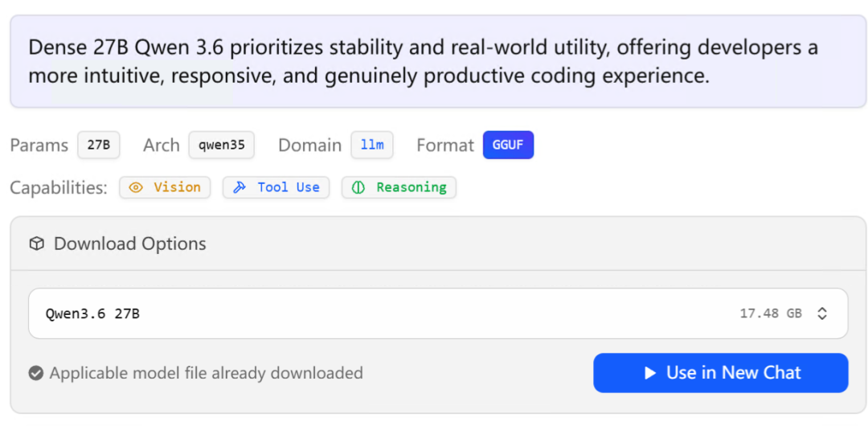Select the 27B params tag

click(99, 145)
